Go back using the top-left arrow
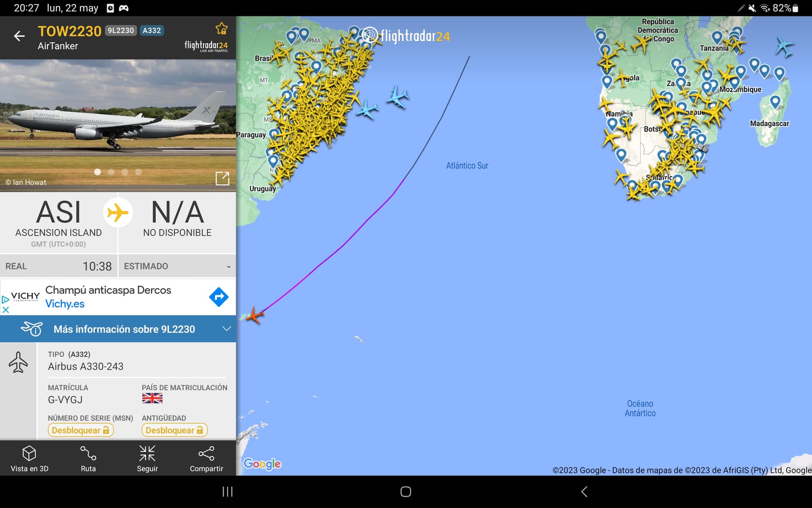 pos(19,36)
